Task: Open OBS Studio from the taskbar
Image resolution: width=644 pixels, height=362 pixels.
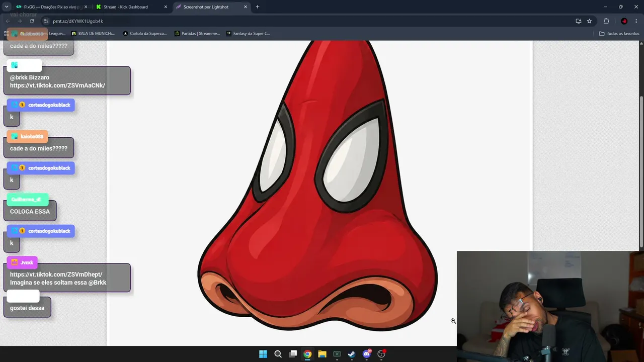Action: pos(381,354)
